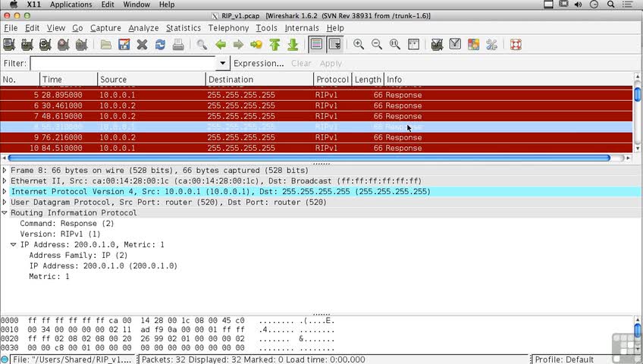
Task: Select the Command: Response (2) line
Action: click(x=67, y=224)
